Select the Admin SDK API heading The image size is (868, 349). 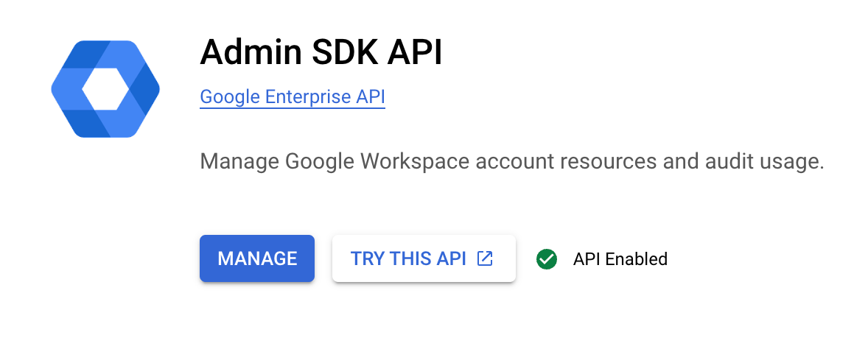pyautogui.click(x=321, y=52)
